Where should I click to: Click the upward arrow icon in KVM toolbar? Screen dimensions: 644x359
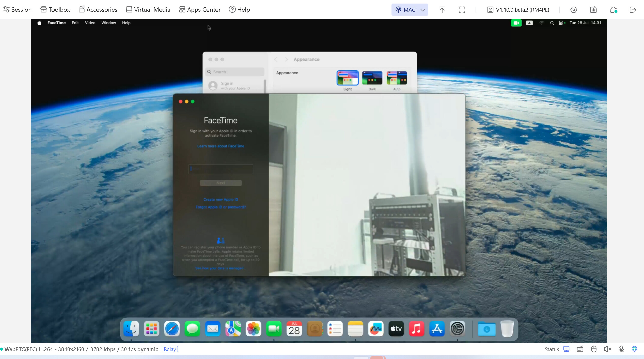pos(442,10)
